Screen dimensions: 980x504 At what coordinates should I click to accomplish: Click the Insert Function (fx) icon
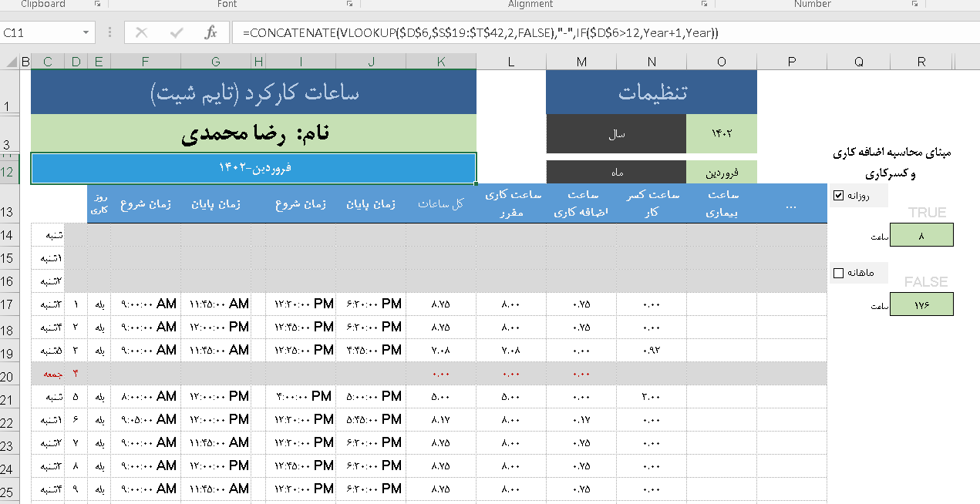tap(214, 32)
